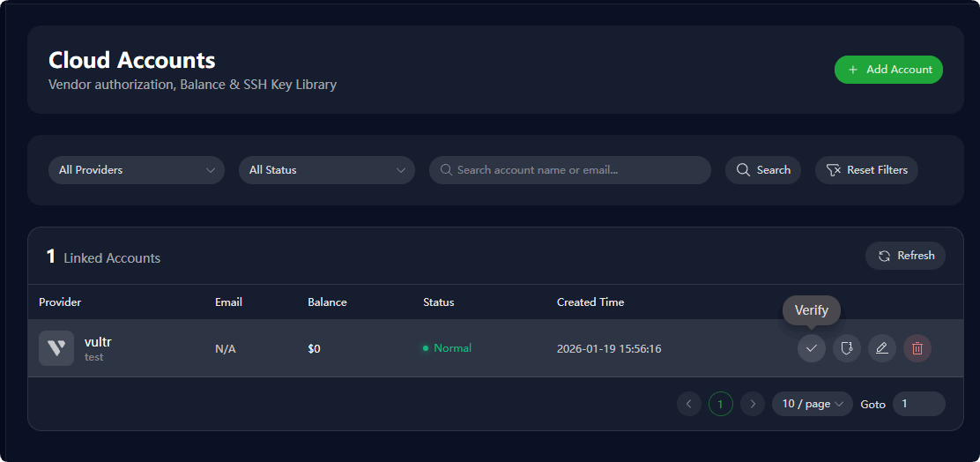Go to the next page arrow
The image size is (980, 462).
tap(752, 404)
